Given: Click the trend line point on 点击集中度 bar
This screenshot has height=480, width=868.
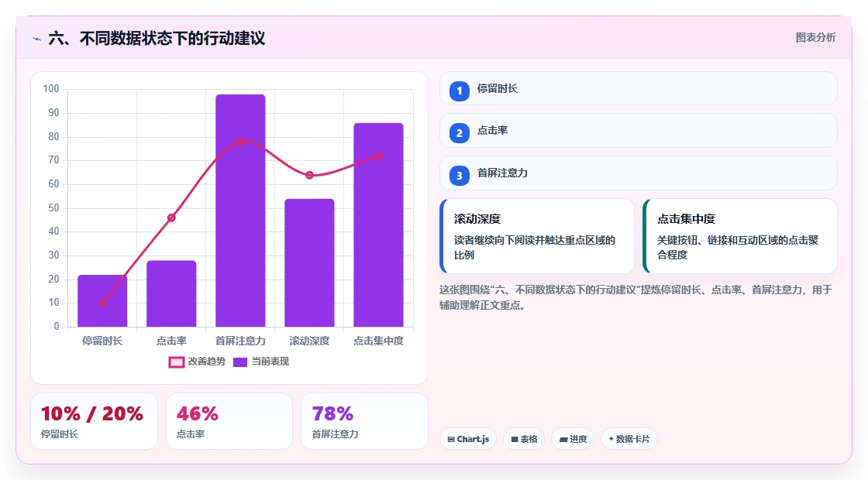Looking at the screenshot, I should tap(379, 156).
